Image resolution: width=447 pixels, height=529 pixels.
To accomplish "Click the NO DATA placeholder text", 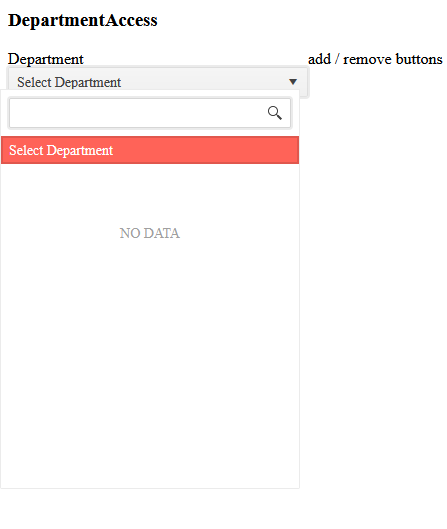I will coord(149,233).
